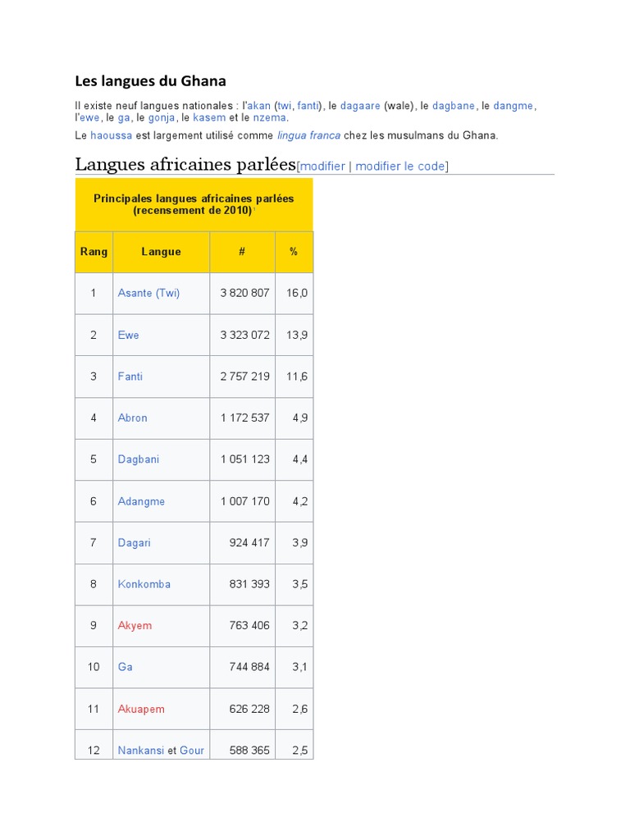Open the akan language link
Screen dimensions: 630x840
(258, 106)
